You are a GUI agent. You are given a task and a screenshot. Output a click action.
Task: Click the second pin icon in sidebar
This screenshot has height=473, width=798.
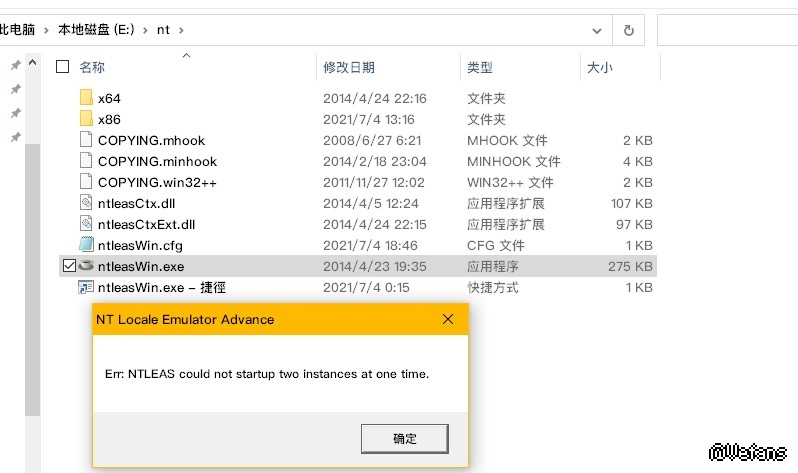(x=16, y=89)
